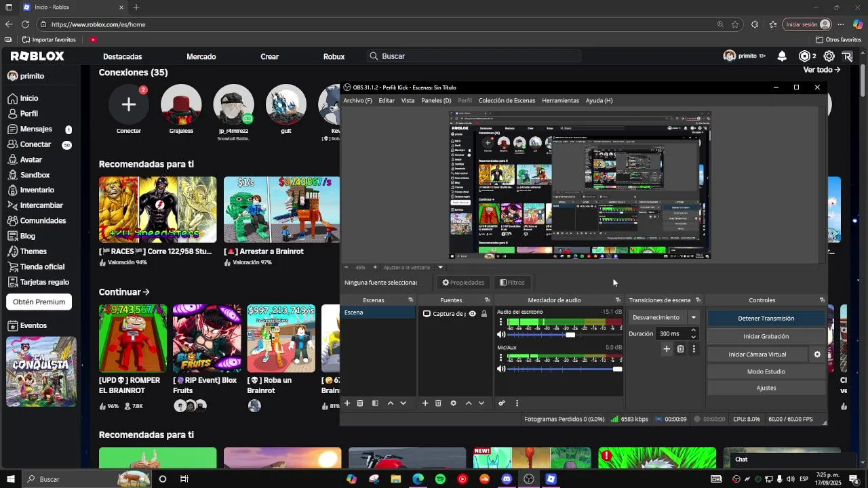Screen dimensions: 868x488
Task: Move source up arrow in Fuentes panel
Action: click(469, 403)
